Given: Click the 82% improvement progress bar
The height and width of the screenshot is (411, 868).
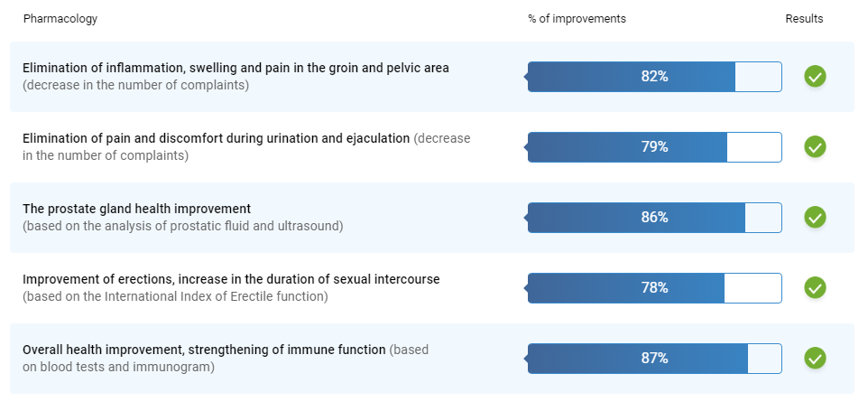Looking at the screenshot, I should click(654, 77).
